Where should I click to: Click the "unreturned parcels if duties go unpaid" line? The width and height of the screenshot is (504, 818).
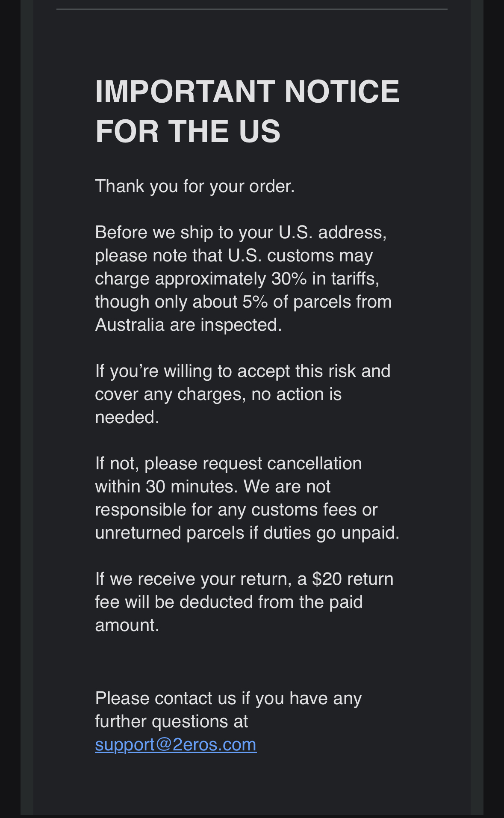point(247,533)
